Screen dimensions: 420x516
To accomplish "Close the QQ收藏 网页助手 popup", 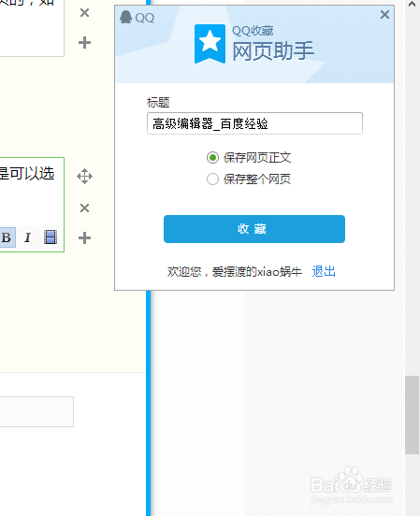I will [384, 14].
